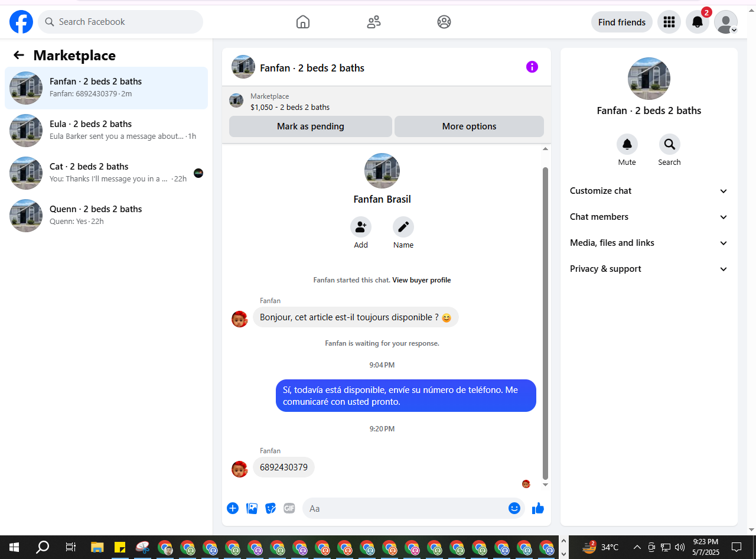Show hidden system tray icons chevron
Image resolution: width=756 pixels, height=559 pixels.
637,547
